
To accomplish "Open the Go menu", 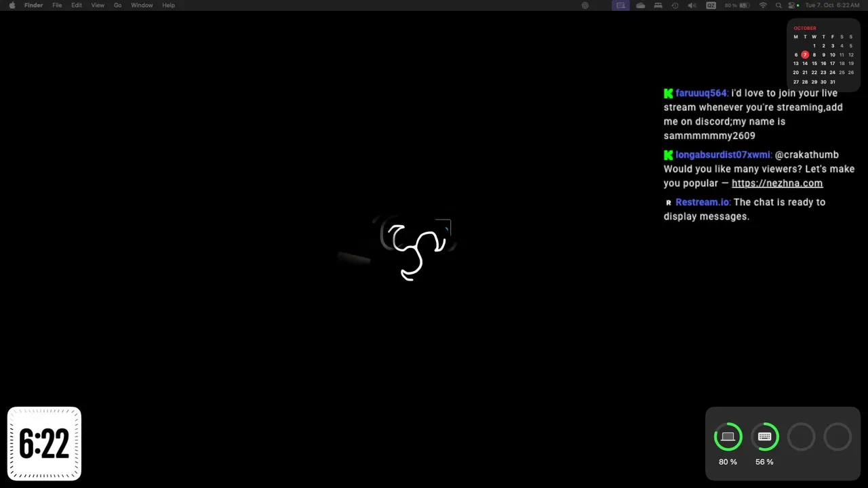I will point(117,5).
